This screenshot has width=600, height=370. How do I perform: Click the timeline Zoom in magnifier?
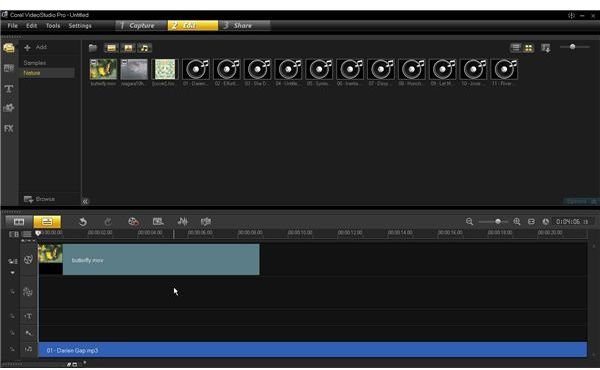pyautogui.click(x=517, y=222)
